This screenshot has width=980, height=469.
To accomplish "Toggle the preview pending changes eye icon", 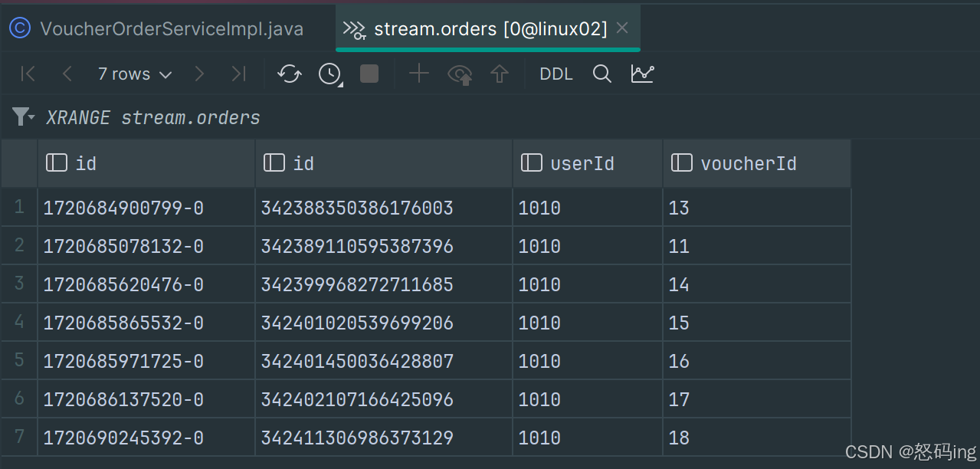I will click(x=460, y=74).
